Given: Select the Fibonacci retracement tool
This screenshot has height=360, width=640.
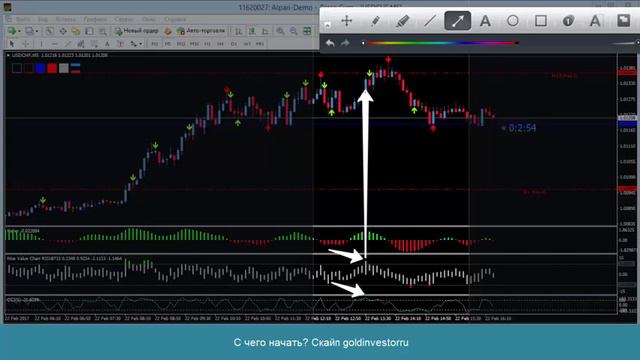Looking at the screenshot, I should 94,44.
